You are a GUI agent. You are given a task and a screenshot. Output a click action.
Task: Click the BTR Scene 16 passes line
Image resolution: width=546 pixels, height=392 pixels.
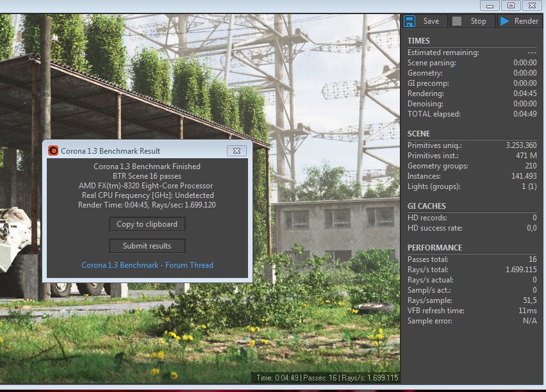pos(147,176)
